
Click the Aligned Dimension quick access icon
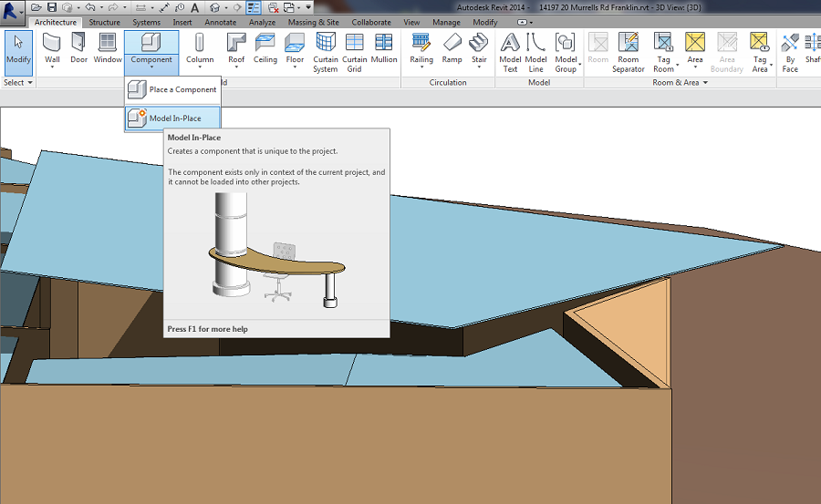164,7
